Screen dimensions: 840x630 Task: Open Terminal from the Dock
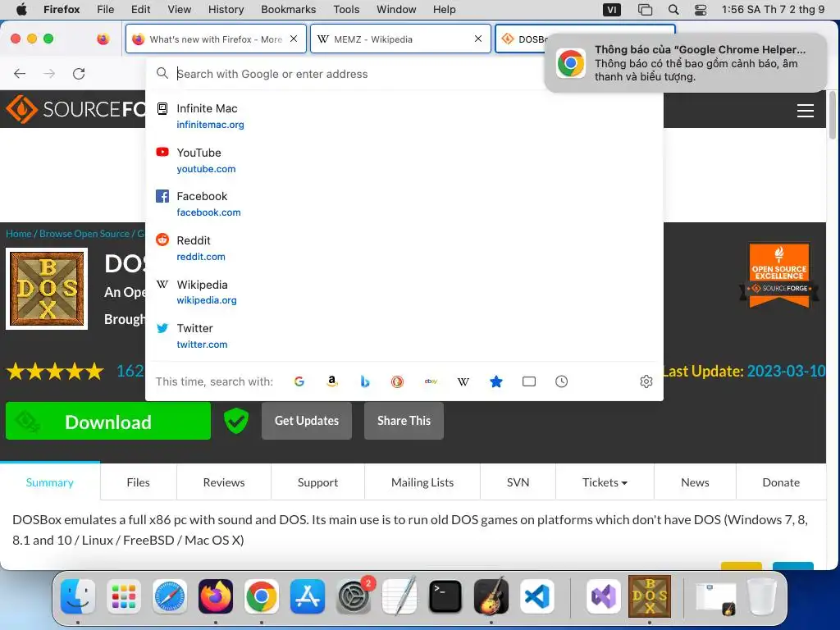(445, 596)
